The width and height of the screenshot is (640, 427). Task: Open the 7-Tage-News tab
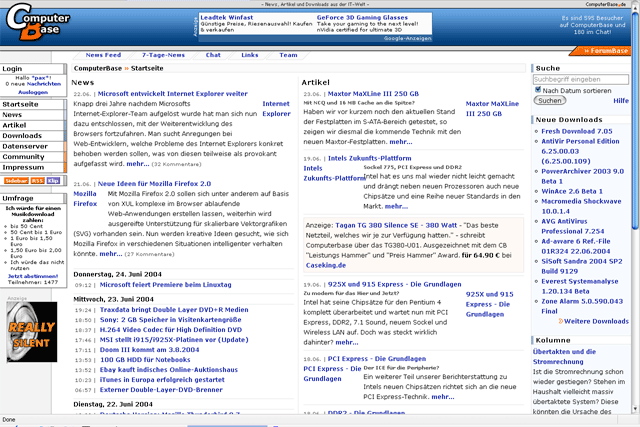(163, 55)
